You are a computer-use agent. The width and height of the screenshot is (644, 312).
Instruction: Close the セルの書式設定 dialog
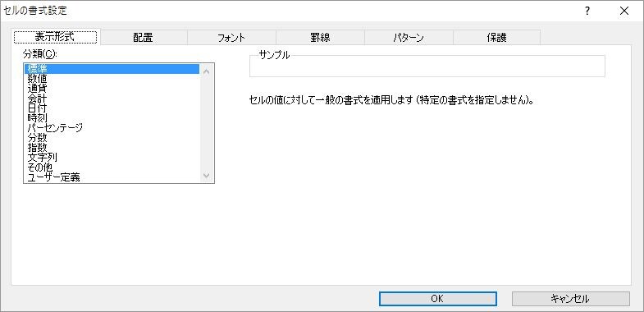624,11
